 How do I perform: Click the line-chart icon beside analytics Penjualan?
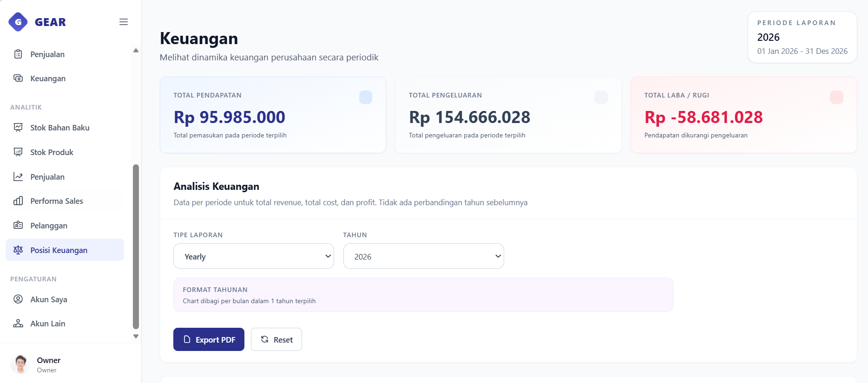tap(18, 177)
